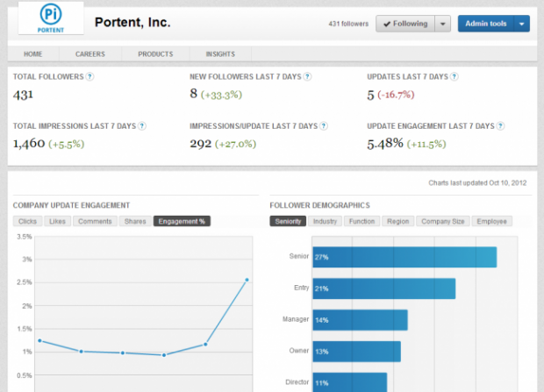Switch demographics to Employee
This screenshot has width=544, height=392.
tap(491, 221)
